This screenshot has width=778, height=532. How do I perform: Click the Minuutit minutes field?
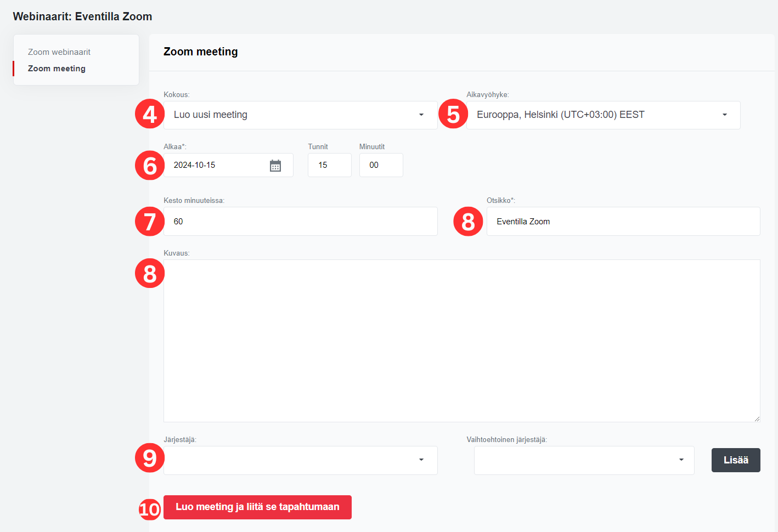coord(381,165)
